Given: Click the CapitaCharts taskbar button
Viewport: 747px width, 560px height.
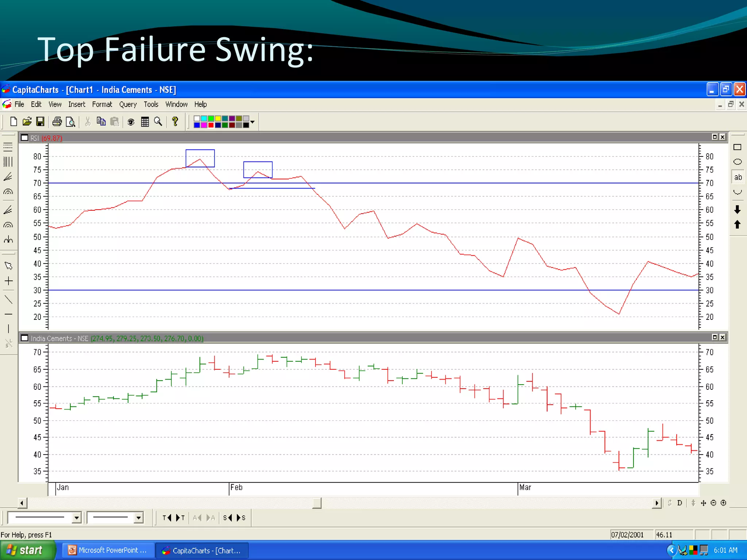Looking at the screenshot, I should [x=202, y=550].
